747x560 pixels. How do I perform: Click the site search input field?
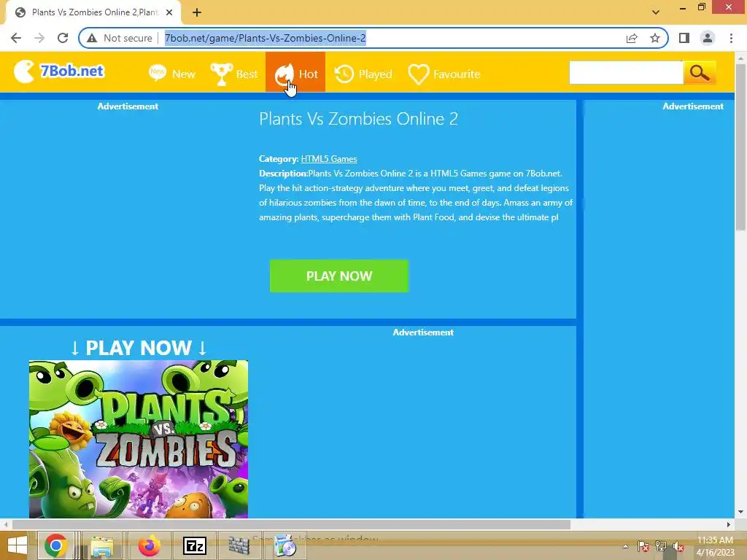[626, 72]
